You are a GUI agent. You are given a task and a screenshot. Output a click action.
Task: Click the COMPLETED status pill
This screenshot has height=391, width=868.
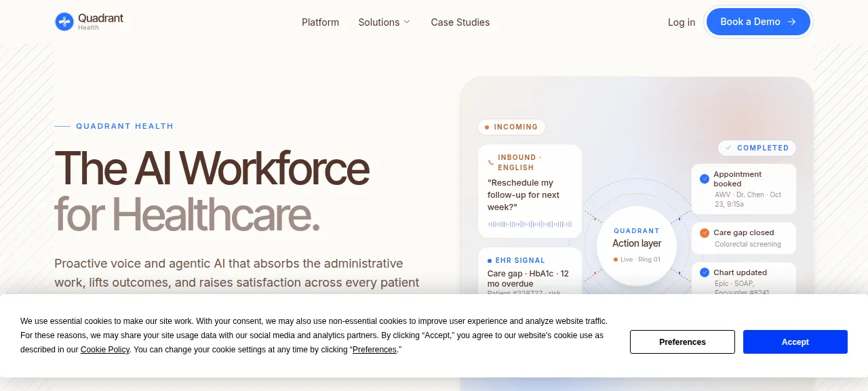[x=757, y=148]
